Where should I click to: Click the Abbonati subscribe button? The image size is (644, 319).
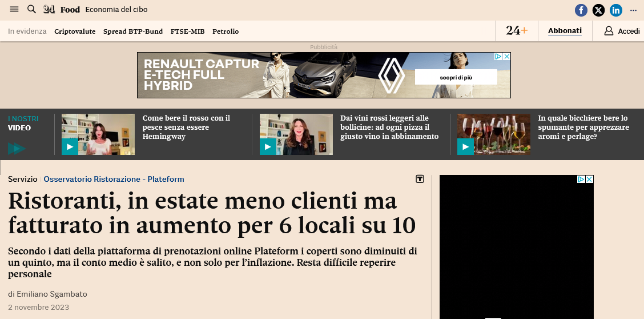tap(565, 31)
